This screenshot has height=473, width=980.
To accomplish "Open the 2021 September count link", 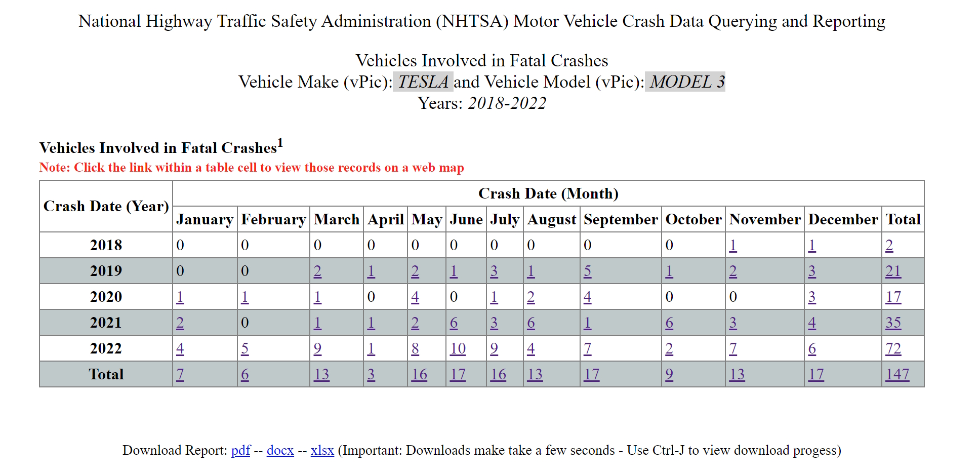I will tap(587, 323).
